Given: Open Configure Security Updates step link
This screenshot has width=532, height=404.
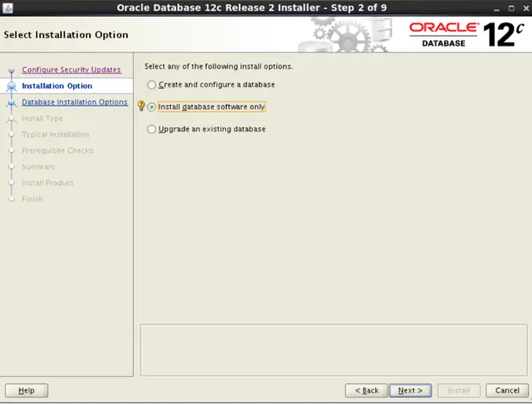Looking at the screenshot, I should (x=71, y=69).
